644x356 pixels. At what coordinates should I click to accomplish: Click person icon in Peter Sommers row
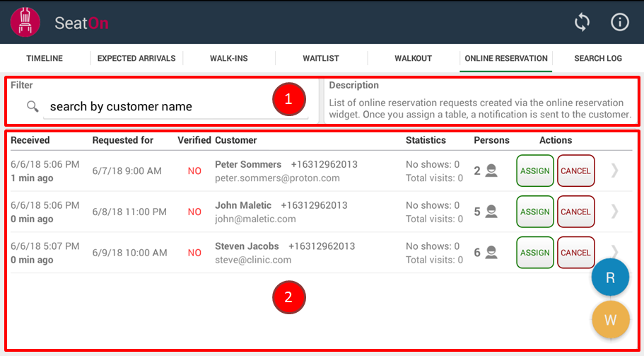coord(491,171)
